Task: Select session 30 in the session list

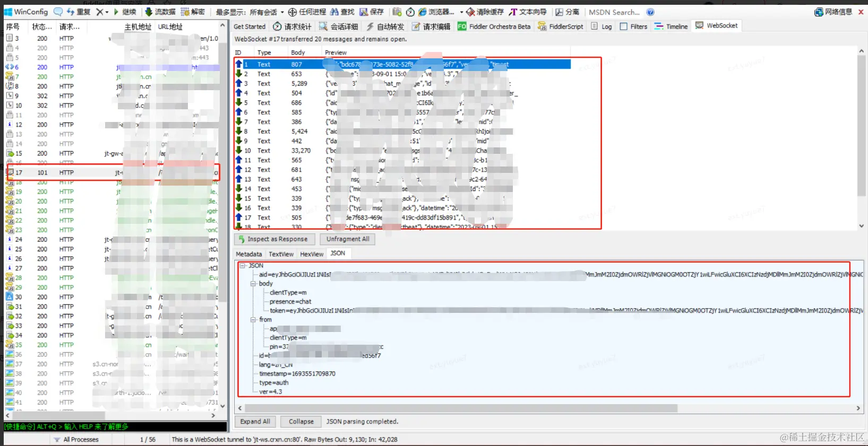Action: (112, 297)
